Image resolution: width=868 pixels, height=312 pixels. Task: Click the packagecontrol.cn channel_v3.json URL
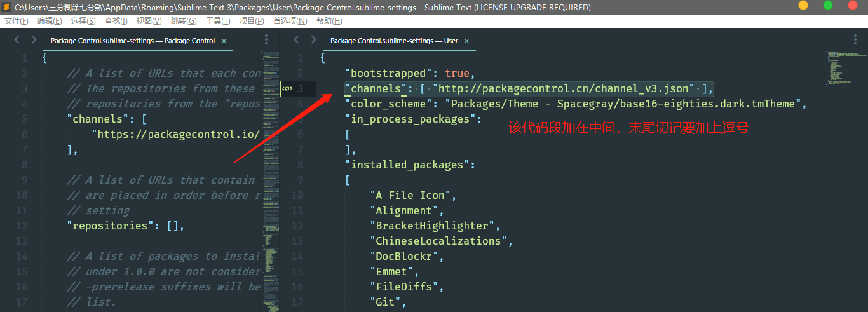pos(564,88)
